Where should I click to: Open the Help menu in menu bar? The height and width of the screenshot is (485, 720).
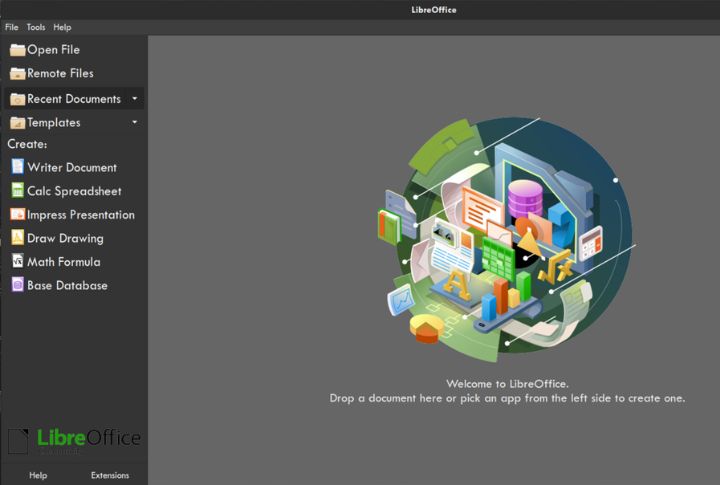click(x=62, y=27)
